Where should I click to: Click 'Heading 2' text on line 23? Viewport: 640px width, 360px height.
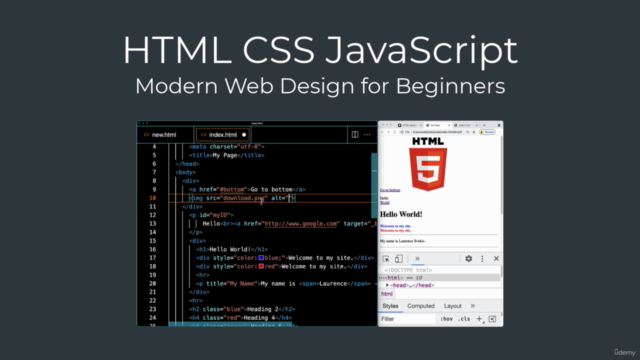(x=262, y=309)
